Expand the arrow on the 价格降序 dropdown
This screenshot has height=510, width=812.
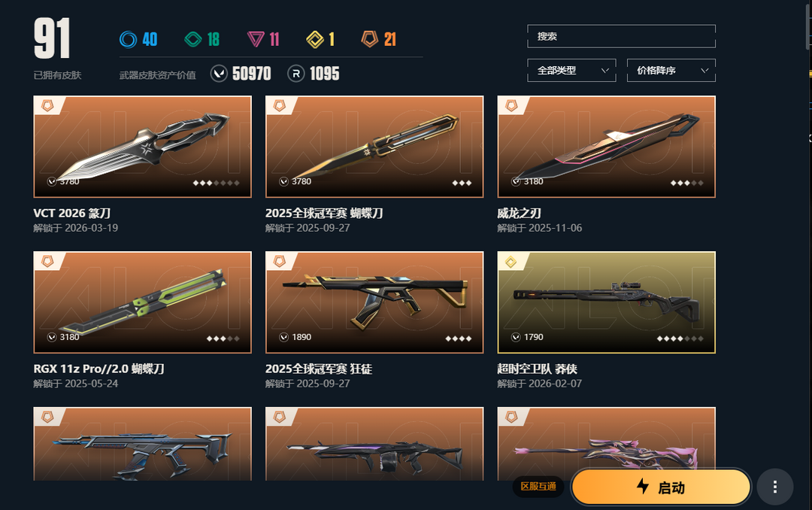click(x=704, y=71)
